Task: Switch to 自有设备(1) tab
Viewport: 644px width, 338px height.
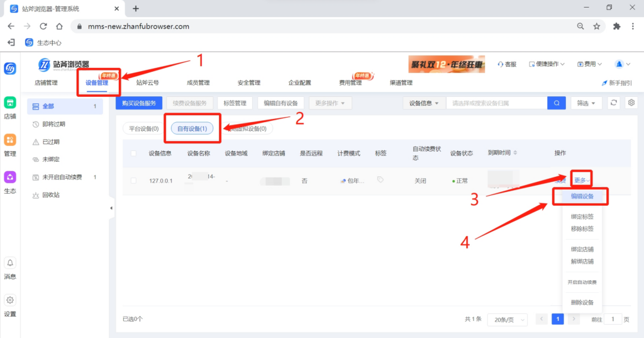Action: pos(192,128)
